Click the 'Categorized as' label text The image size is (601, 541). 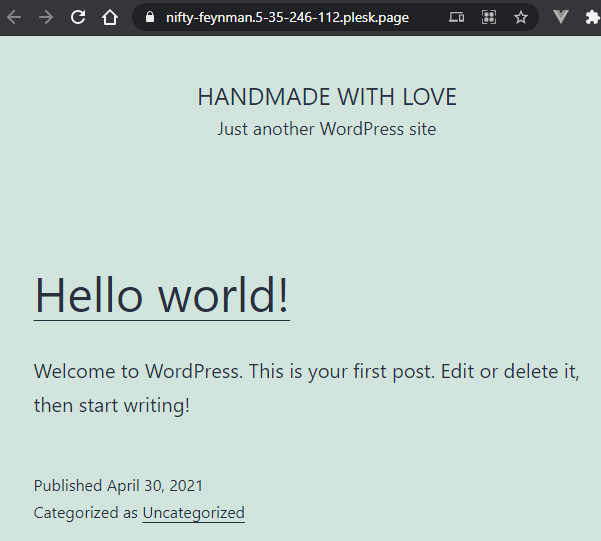86,513
